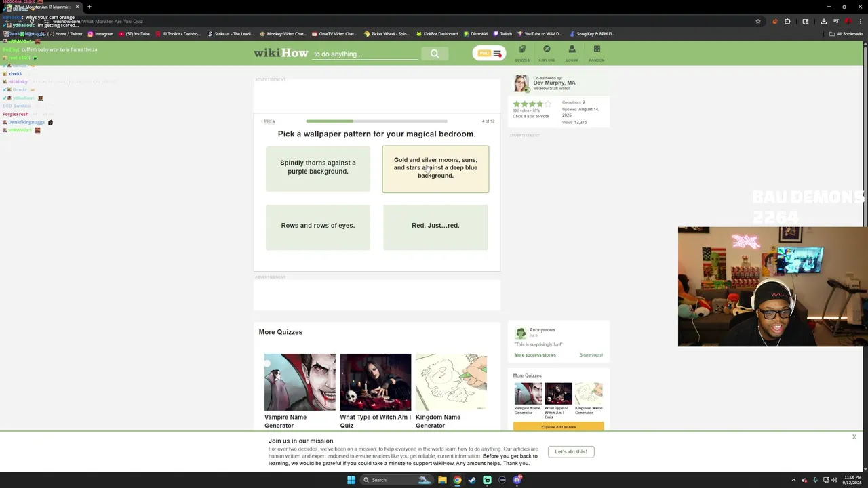Open Vampire Name Generator large thumbnail

click(x=300, y=382)
